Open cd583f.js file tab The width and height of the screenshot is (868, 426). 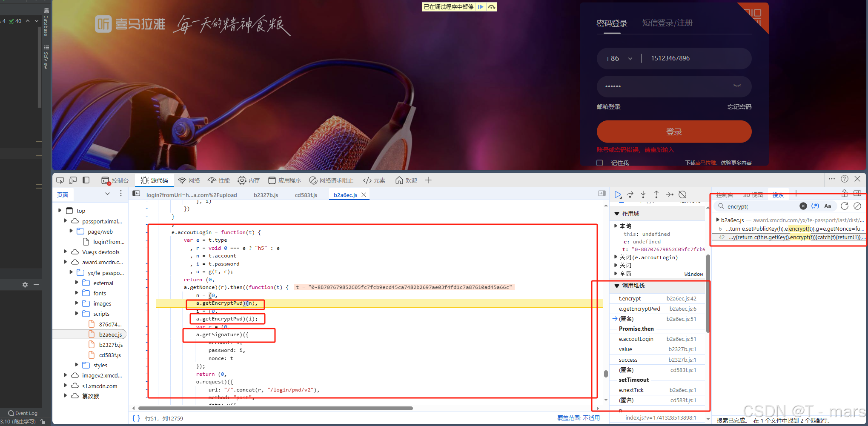(306, 195)
